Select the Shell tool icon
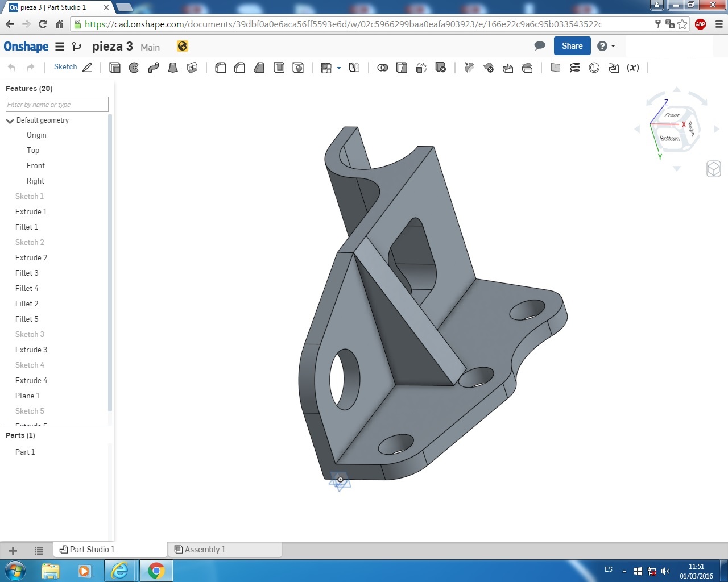Image resolution: width=728 pixels, height=582 pixels. tap(279, 68)
